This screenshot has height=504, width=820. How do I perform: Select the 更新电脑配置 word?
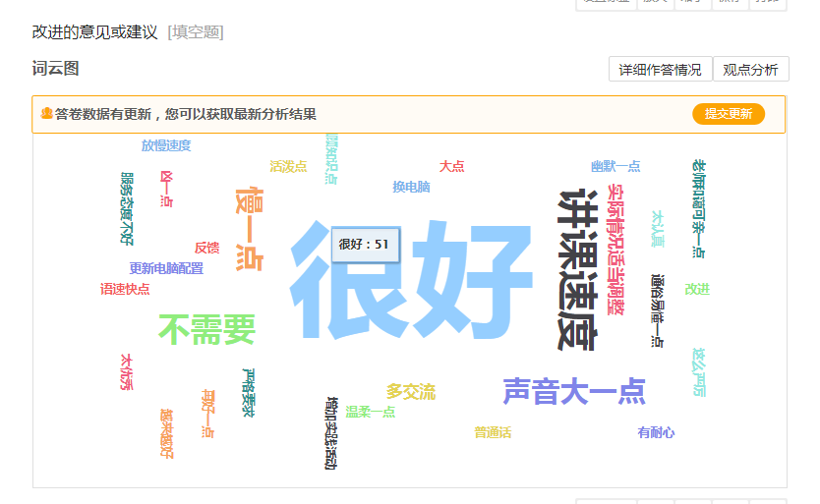166,268
